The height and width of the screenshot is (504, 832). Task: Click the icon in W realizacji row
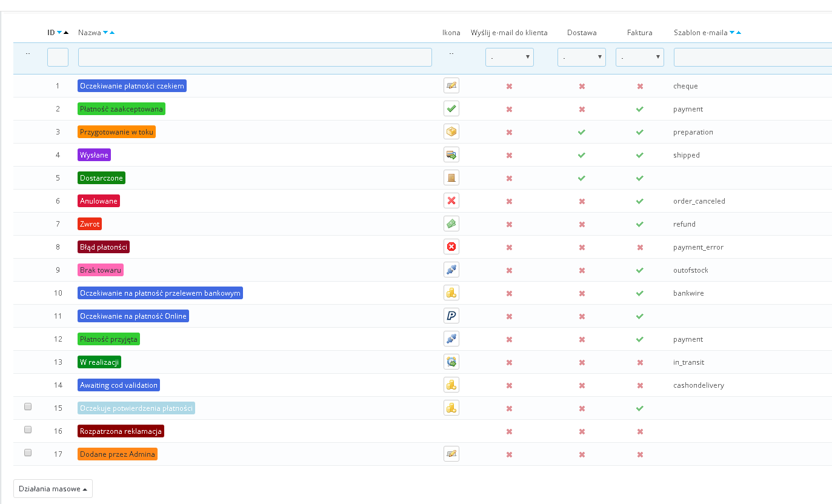click(x=451, y=362)
